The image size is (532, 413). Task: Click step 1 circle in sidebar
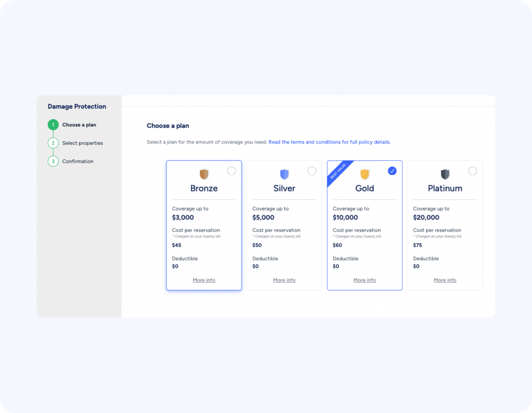[x=53, y=125]
